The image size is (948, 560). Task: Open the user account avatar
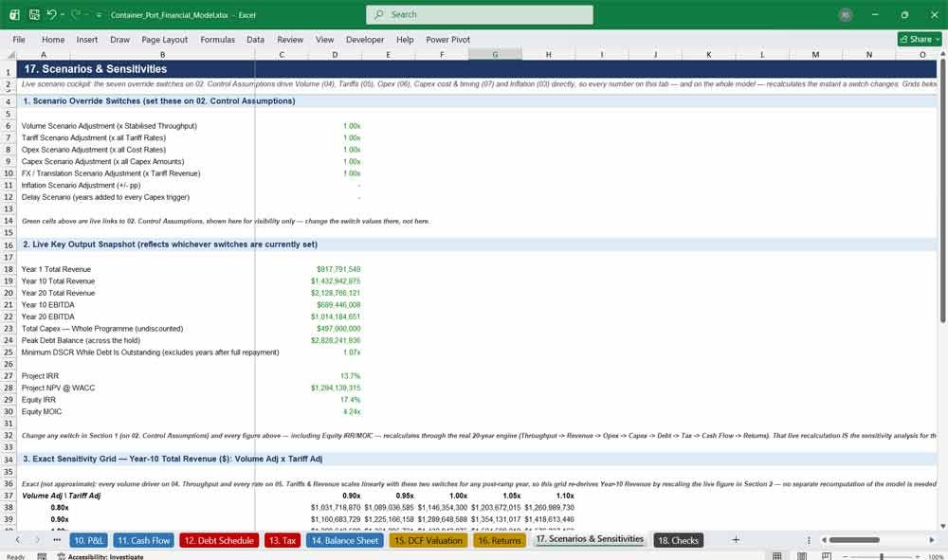click(x=846, y=15)
